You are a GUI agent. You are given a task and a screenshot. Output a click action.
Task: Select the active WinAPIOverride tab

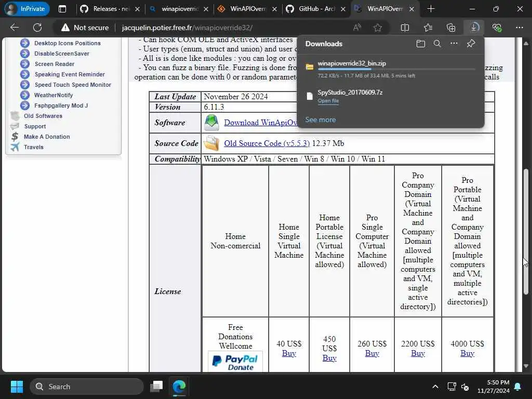tap(384, 9)
